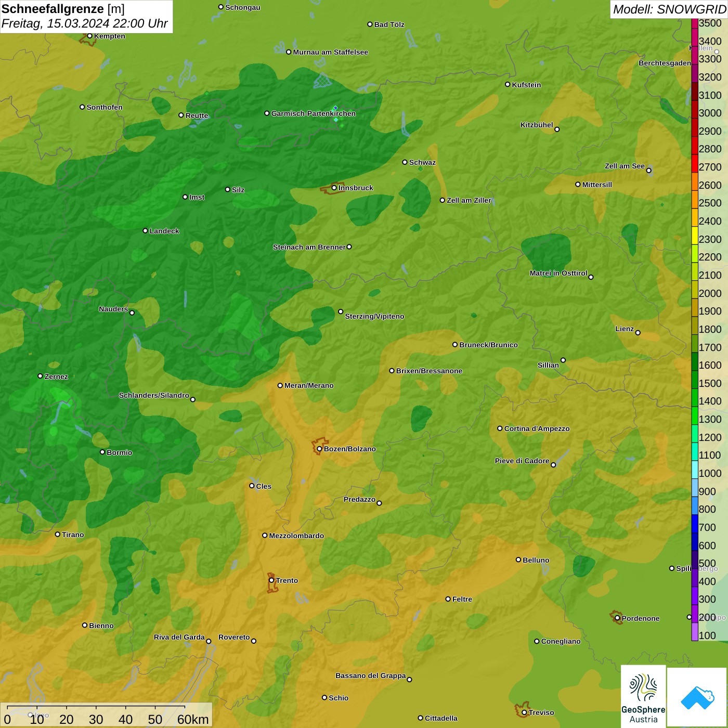The width and height of the screenshot is (728, 728).
Task: Click the Bozen/Bolzano city marker
Action: [x=319, y=449]
